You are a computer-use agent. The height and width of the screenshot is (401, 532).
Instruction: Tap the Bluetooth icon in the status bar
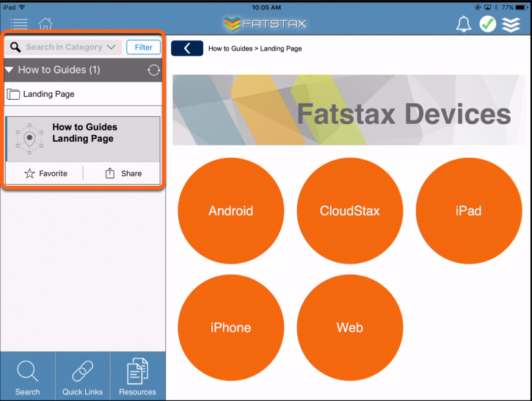(x=496, y=7)
